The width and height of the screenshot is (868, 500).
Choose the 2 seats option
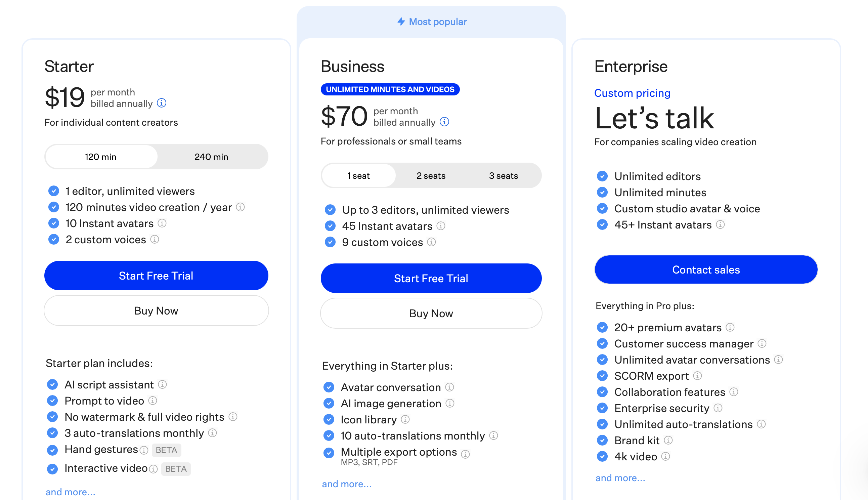point(431,176)
